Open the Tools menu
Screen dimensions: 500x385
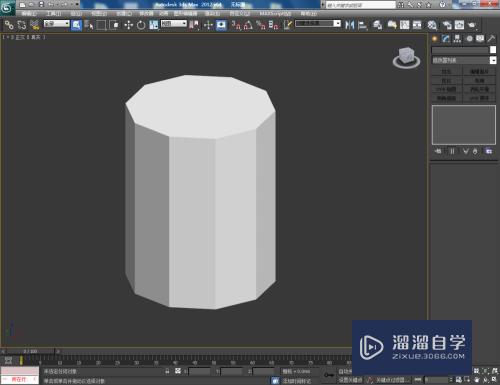[54, 14]
